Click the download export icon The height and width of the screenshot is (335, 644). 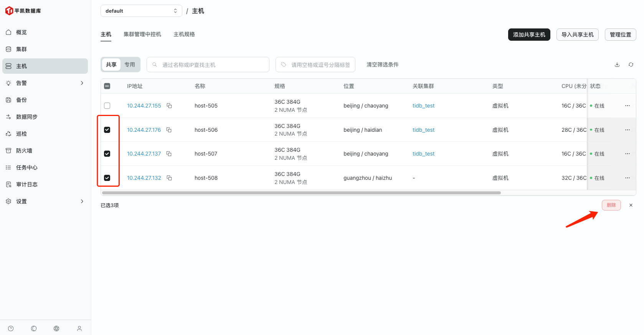pyautogui.click(x=617, y=65)
